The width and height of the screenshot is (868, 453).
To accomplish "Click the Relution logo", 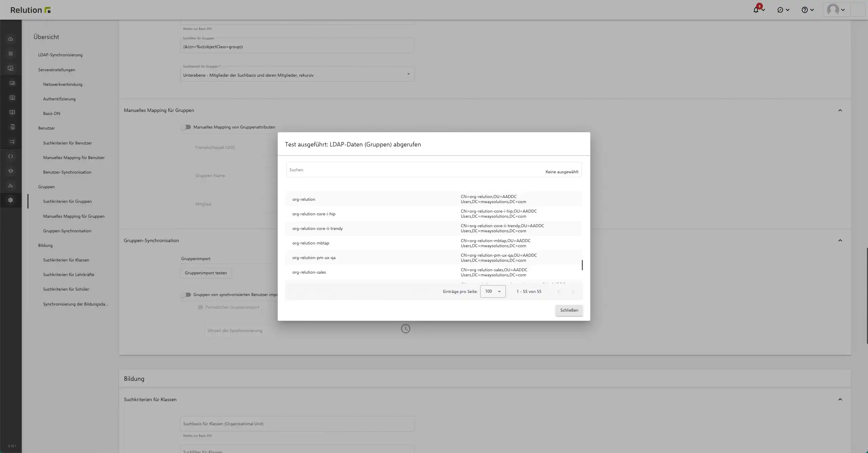I will click(31, 10).
